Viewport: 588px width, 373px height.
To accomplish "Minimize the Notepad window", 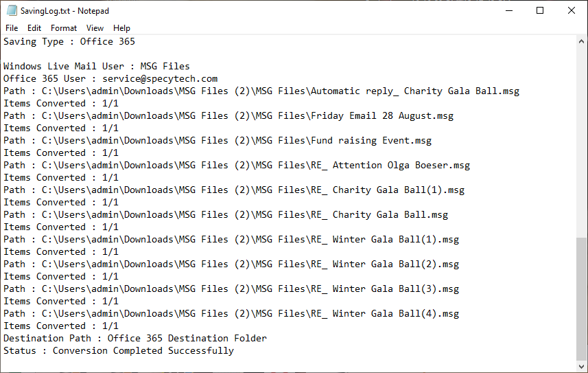I will pyautogui.click(x=509, y=10).
